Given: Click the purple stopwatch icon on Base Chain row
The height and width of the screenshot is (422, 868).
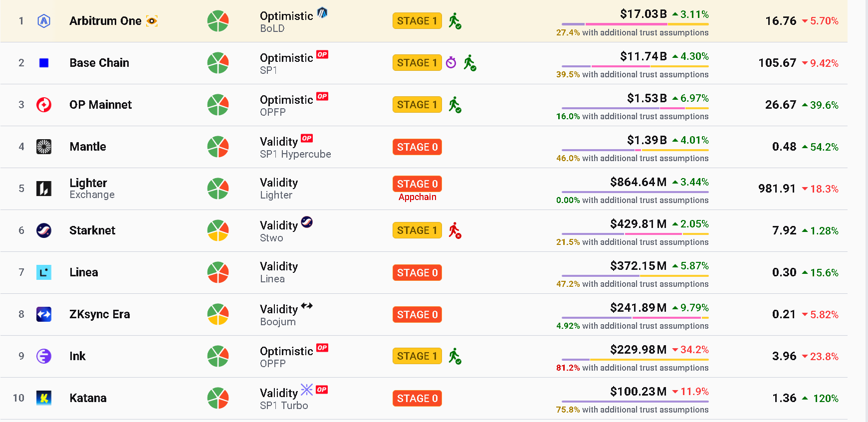Looking at the screenshot, I should (x=451, y=62).
